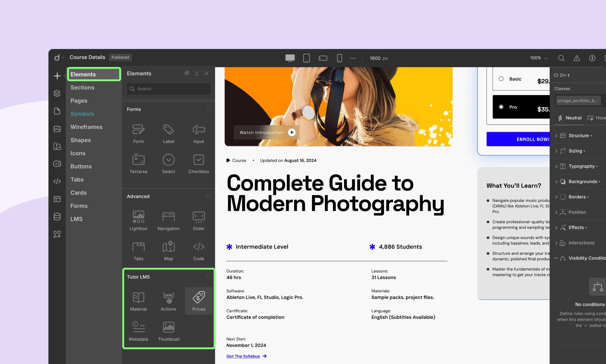Add the Tutor LMS Prices element
This screenshot has width=606, height=364.
[x=199, y=301]
